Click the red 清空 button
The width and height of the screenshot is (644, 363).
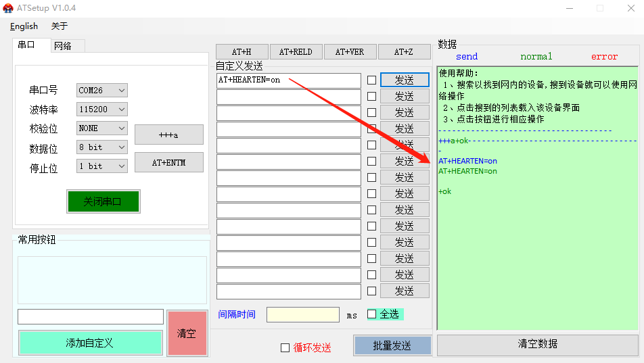pos(187,333)
